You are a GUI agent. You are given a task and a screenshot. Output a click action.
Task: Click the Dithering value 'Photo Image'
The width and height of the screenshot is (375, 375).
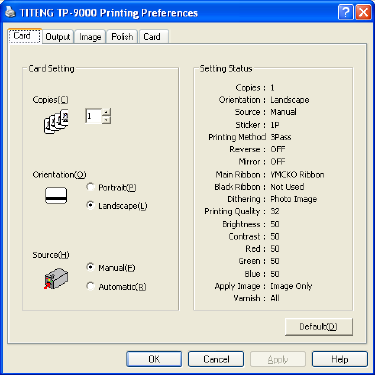click(294, 199)
